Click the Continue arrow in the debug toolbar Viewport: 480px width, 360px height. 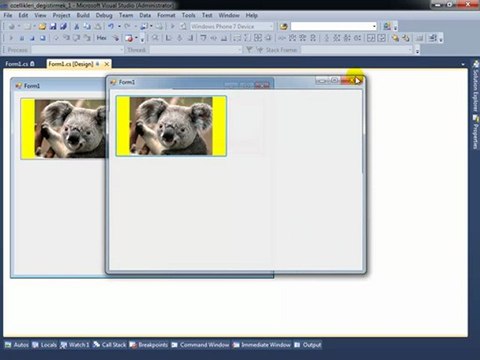pyautogui.click(x=11, y=38)
